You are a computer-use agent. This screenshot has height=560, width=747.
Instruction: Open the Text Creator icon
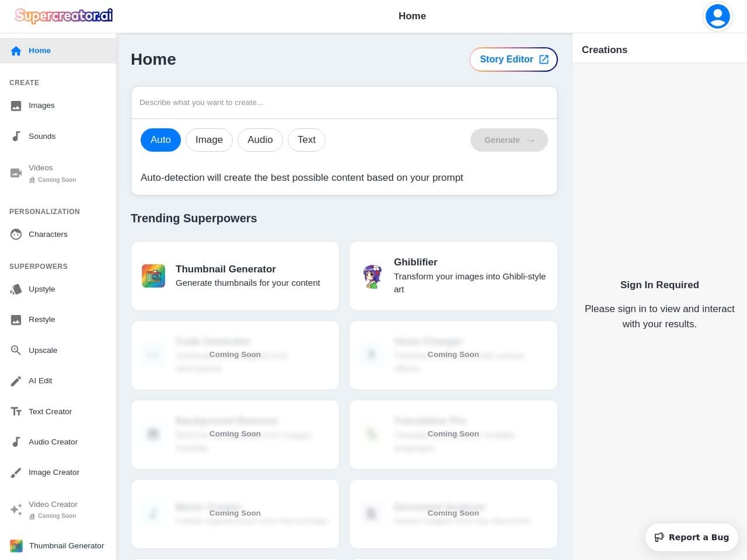pyautogui.click(x=16, y=412)
